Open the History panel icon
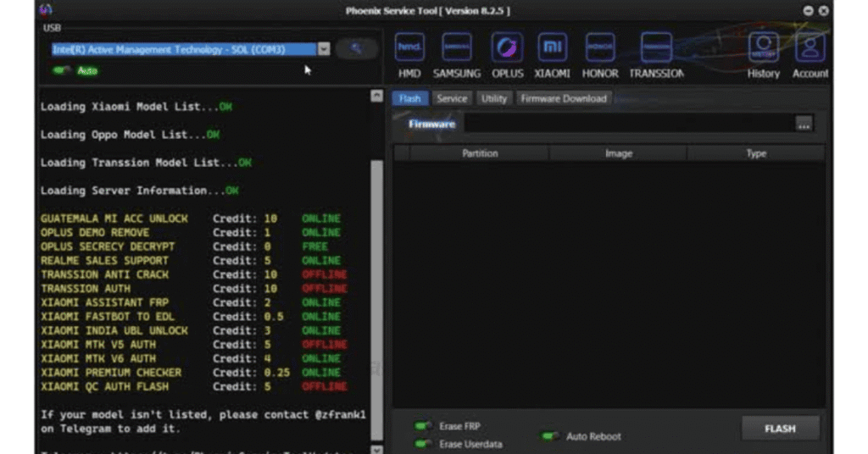The width and height of the screenshot is (868, 454). 764,47
